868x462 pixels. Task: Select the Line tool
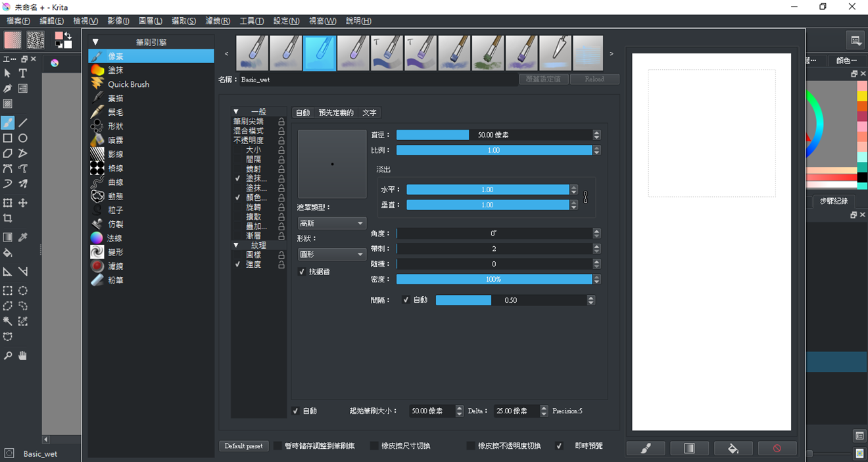(x=23, y=123)
